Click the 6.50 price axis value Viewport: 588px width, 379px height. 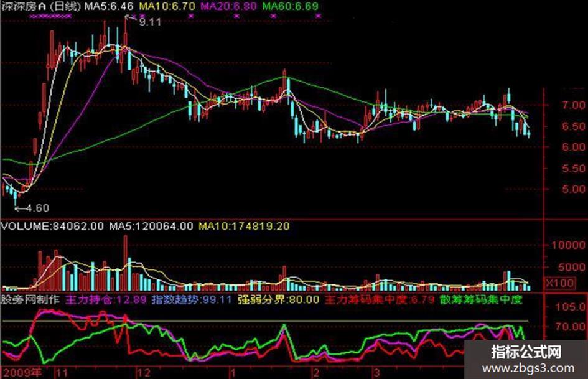click(574, 126)
